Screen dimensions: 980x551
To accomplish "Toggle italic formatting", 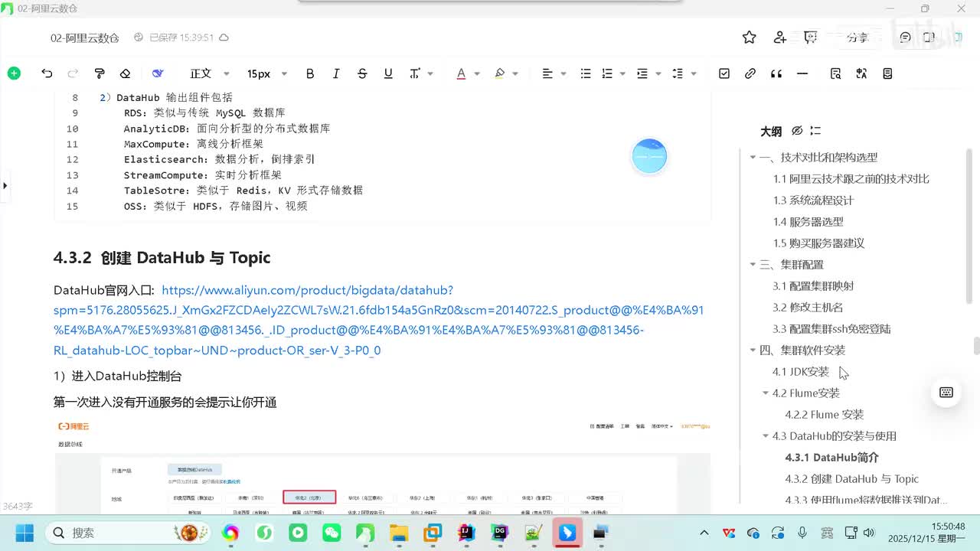I will point(336,73).
